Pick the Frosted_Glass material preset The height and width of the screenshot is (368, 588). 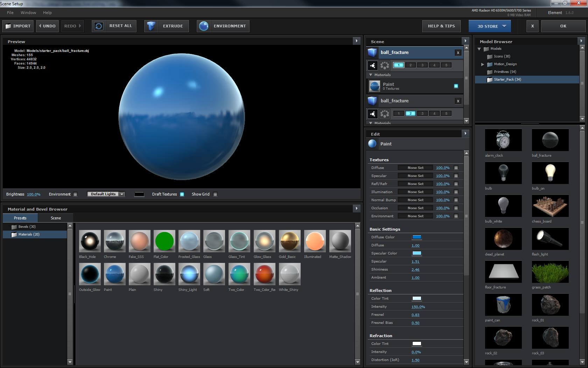(x=189, y=241)
